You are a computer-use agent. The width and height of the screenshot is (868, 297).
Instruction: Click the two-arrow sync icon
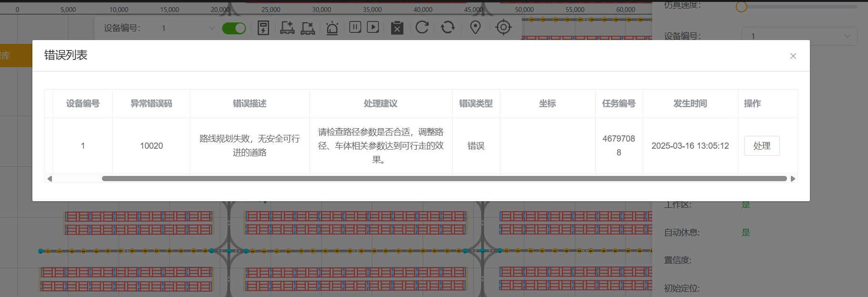447,27
